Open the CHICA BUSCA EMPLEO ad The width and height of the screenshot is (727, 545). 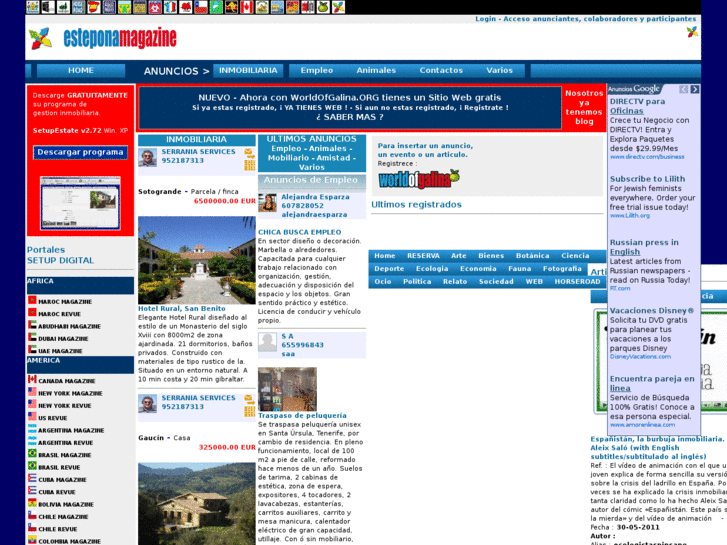[x=300, y=232]
